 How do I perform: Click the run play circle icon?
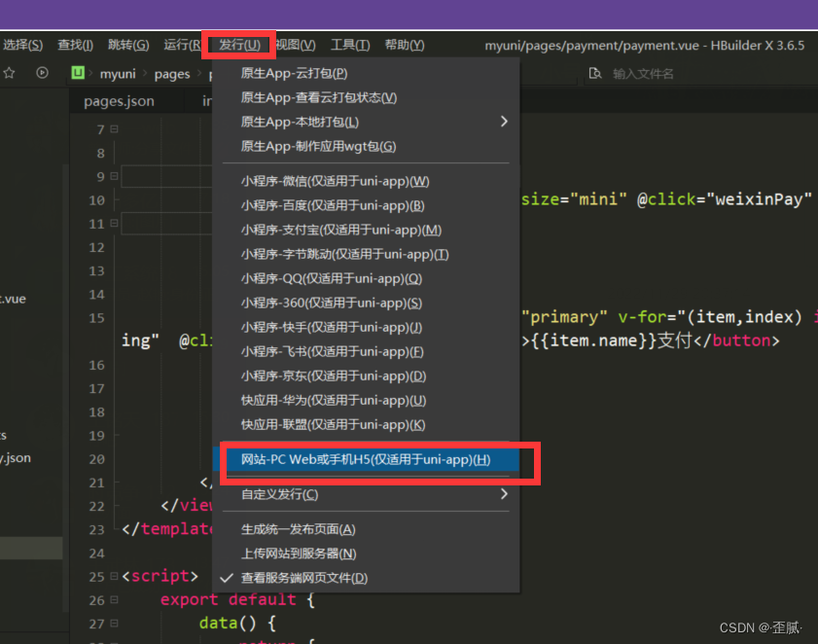[42, 73]
